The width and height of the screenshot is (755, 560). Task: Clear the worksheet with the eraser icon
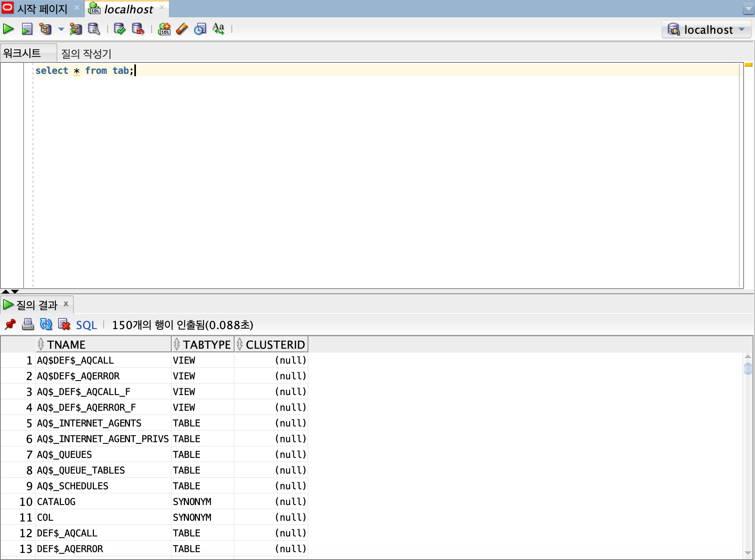182,29
